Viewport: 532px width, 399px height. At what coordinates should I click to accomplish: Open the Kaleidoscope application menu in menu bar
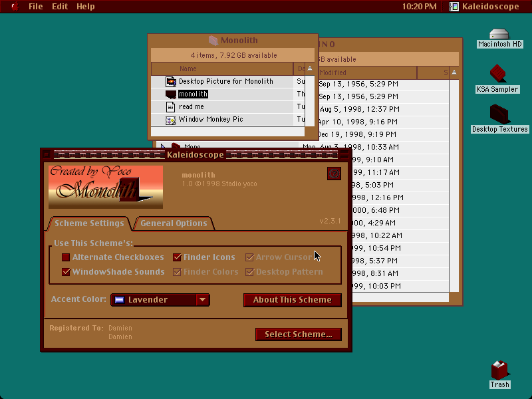(x=484, y=7)
